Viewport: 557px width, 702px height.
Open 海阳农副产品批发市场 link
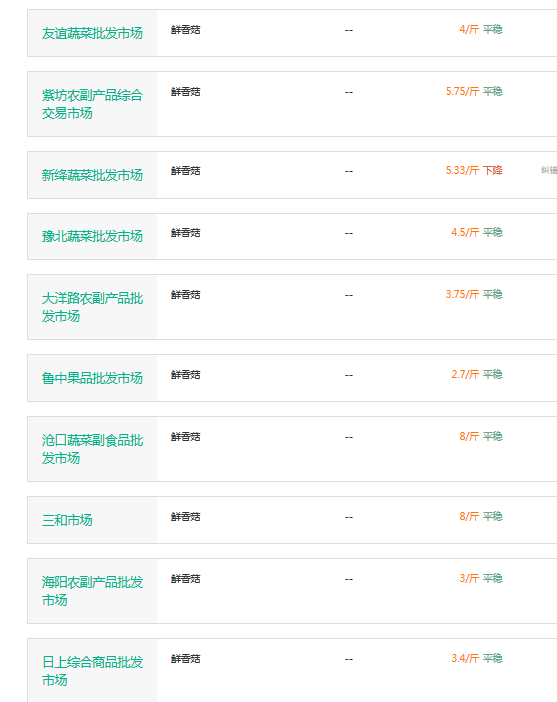(x=92, y=591)
